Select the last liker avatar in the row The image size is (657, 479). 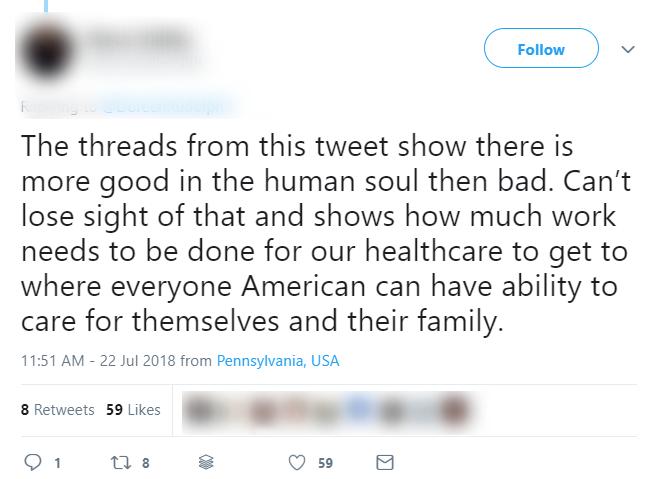click(455, 410)
